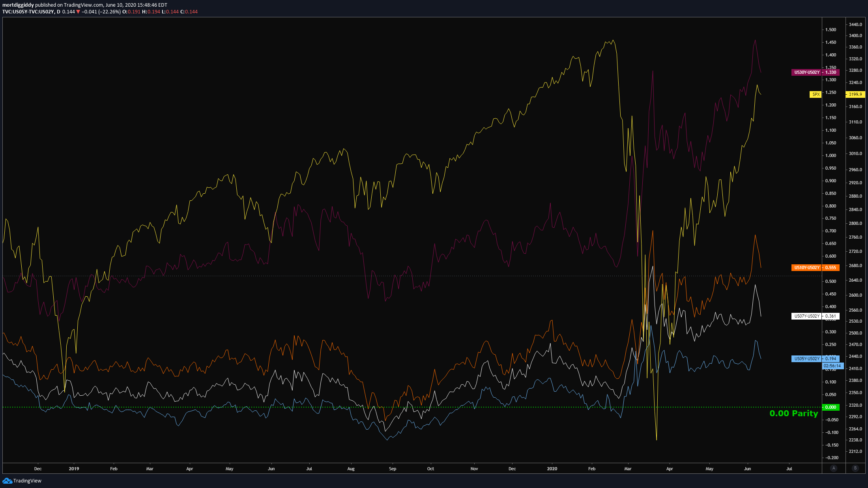
Task: Click the yellow SPX series label
Action: tap(816, 94)
